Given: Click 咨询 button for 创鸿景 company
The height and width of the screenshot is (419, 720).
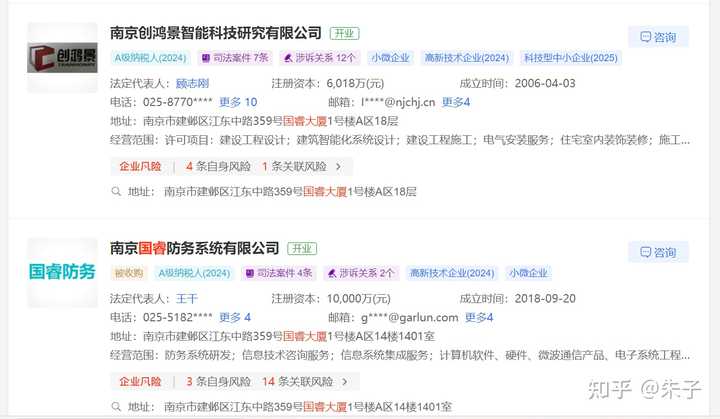Looking at the screenshot, I should pos(658,37).
